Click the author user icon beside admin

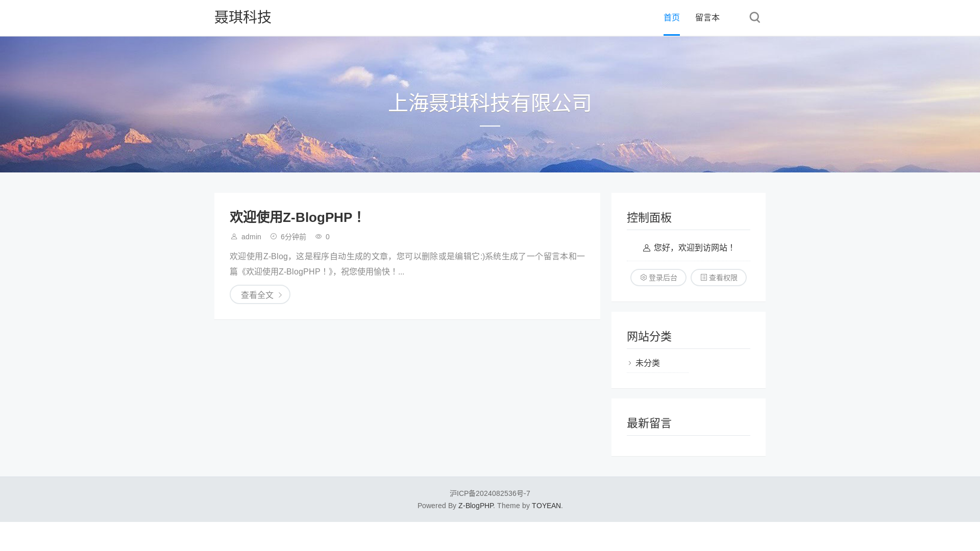[x=234, y=236]
